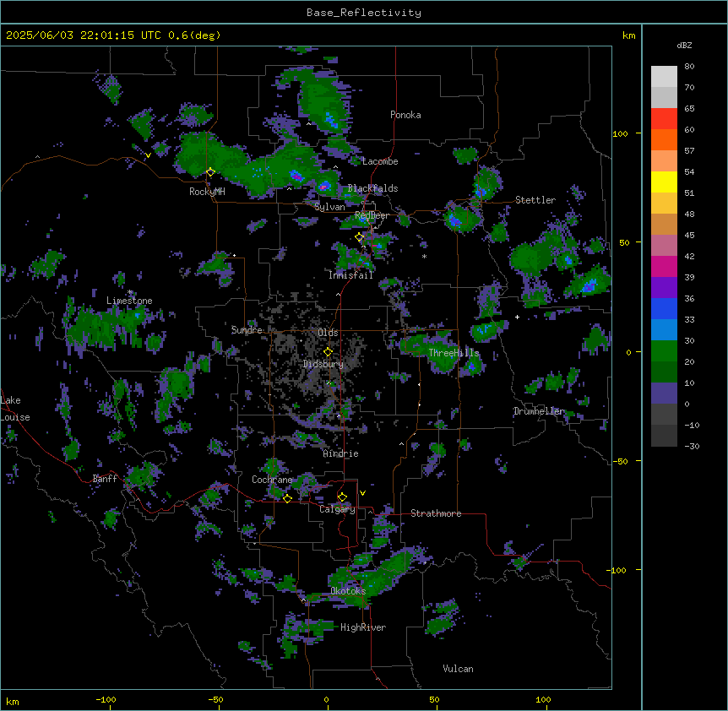Select the Sylvan label
Image resolution: width=728 pixels, height=711 pixels.
point(329,207)
